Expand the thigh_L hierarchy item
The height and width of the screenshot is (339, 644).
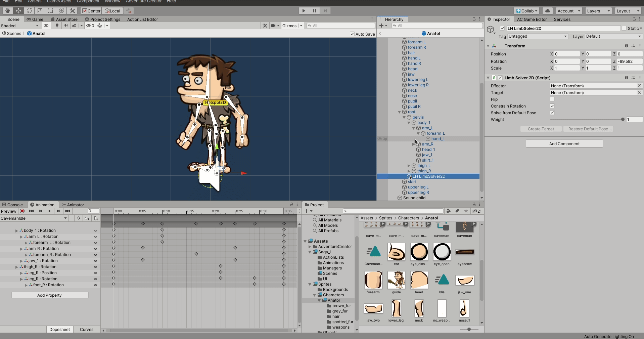click(x=409, y=166)
